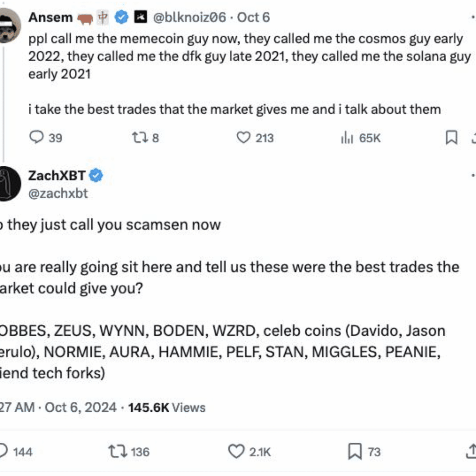Click the reply icon on Ansem's tweet
The height and width of the screenshot is (476, 476).
[x=36, y=137]
